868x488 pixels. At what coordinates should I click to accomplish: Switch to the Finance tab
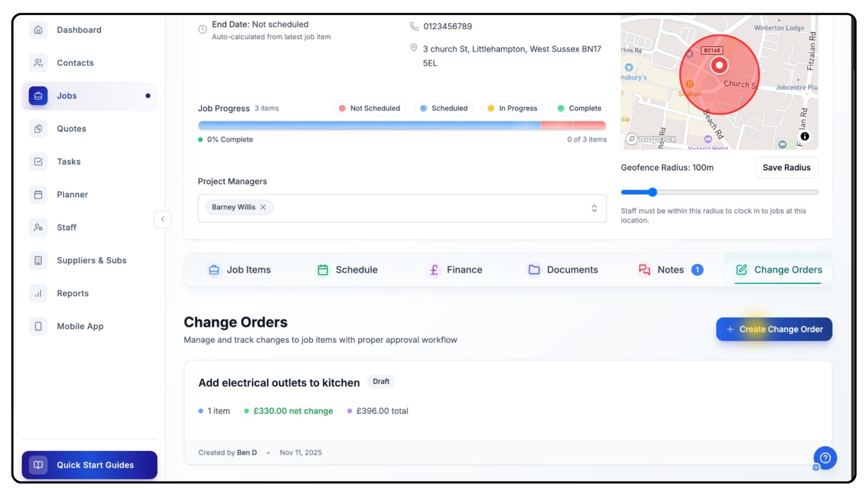455,270
